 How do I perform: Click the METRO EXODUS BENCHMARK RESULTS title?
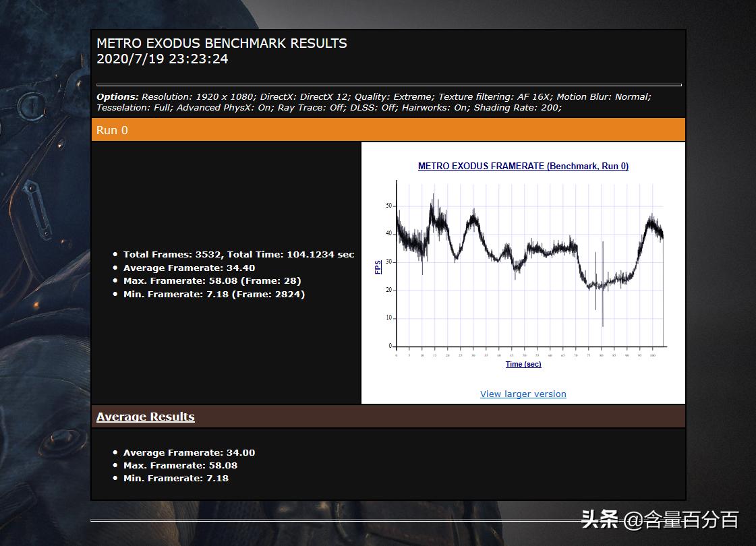[223, 43]
